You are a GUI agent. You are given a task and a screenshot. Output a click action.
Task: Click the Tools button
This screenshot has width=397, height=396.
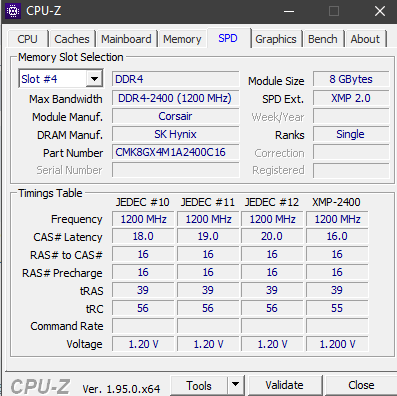click(199, 385)
